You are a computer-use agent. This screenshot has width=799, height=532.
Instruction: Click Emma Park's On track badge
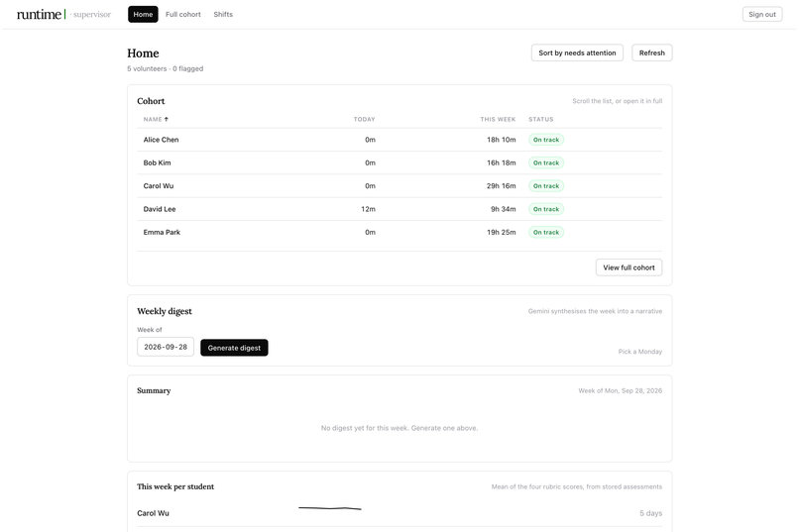click(546, 232)
